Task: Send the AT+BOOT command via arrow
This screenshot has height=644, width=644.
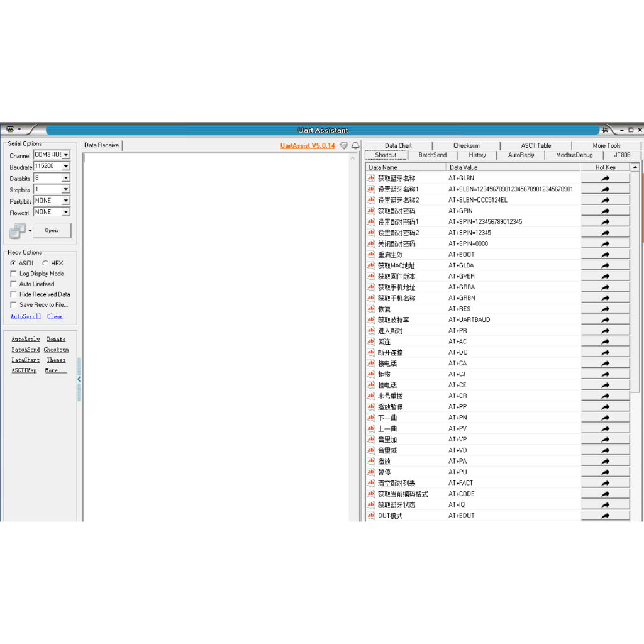Action: pyautogui.click(x=605, y=255)
